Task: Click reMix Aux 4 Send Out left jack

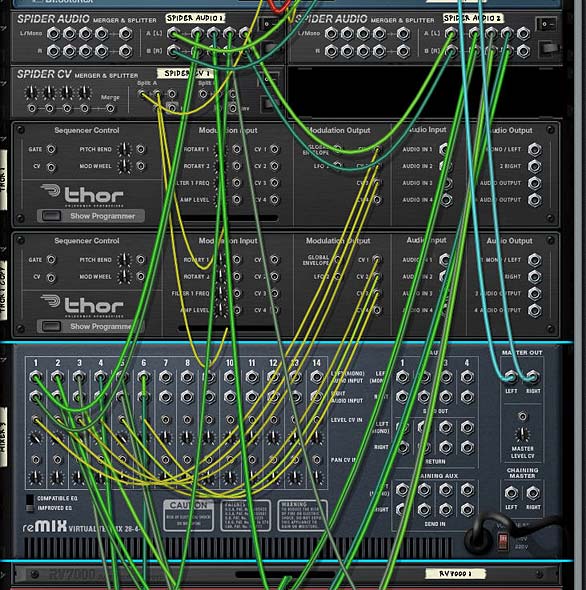Action: click(x=467, y=377)
